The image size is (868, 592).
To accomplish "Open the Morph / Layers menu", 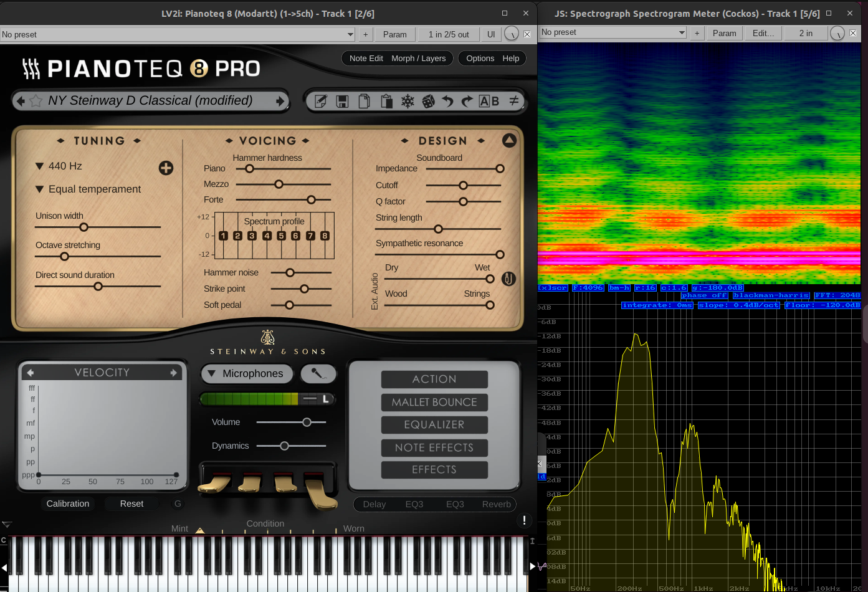I will [x=419, y=58].
